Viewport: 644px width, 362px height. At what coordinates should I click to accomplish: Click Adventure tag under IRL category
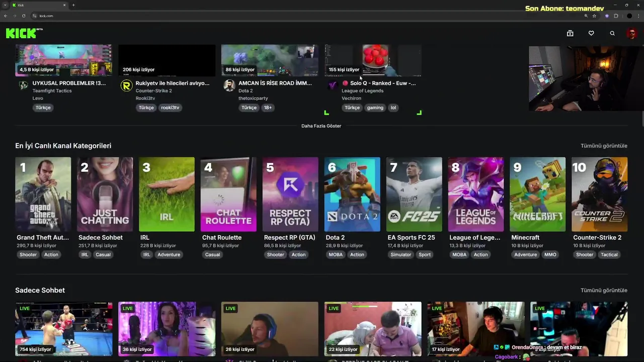coord(169,254)
